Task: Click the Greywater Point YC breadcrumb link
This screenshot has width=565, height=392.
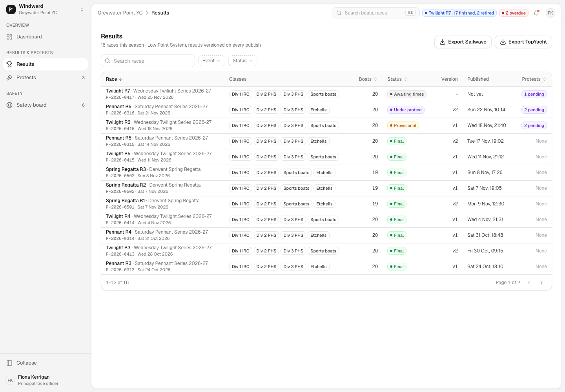Action: 120,13
